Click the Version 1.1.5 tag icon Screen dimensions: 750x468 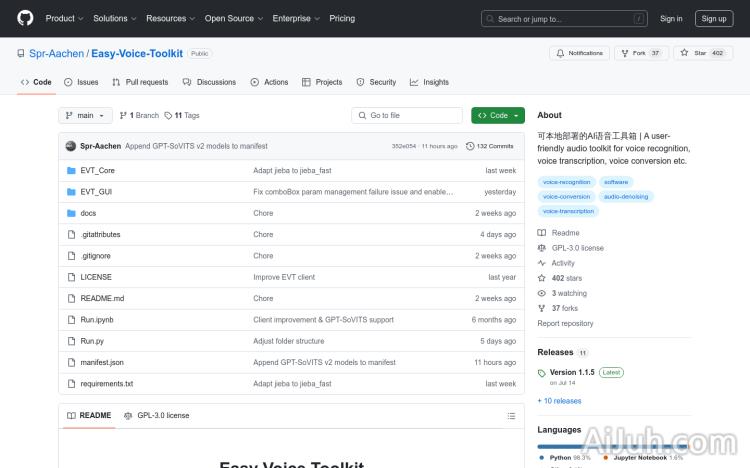pyautogui.click(x=541, y=373)
